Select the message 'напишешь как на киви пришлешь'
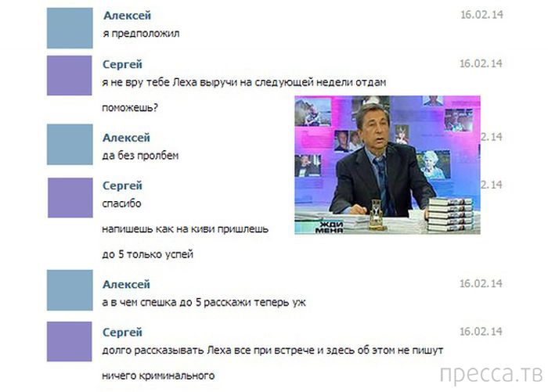Screen dimensions: 548x392 (186, 229)
